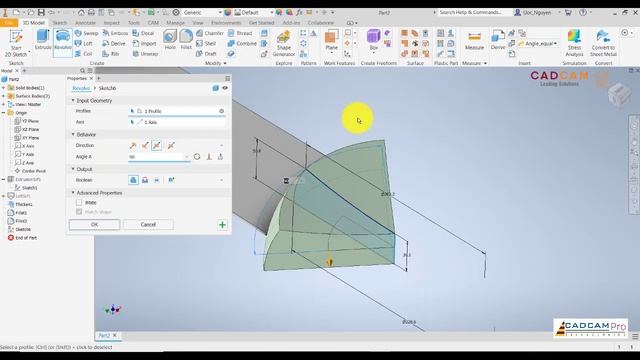Select the Symmetric direction option
This screenshot has width=640, height=360.
pos(157,145)
